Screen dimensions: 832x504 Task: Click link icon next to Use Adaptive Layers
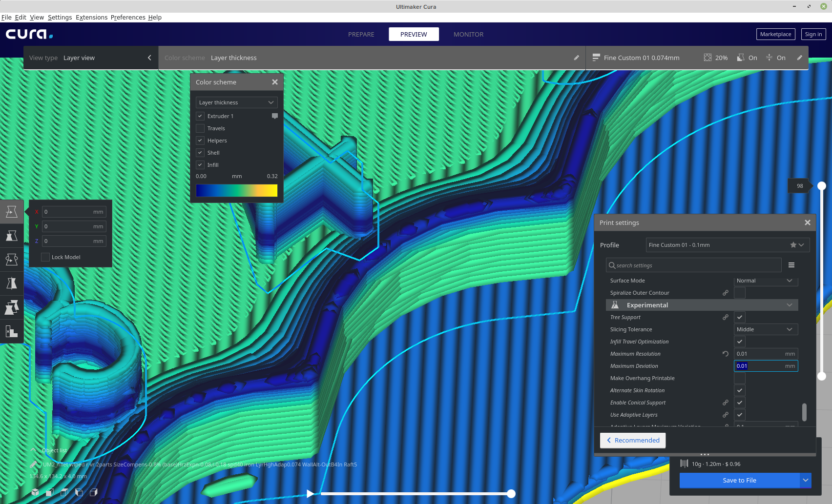pyautogui.click(x=726, y=415)
